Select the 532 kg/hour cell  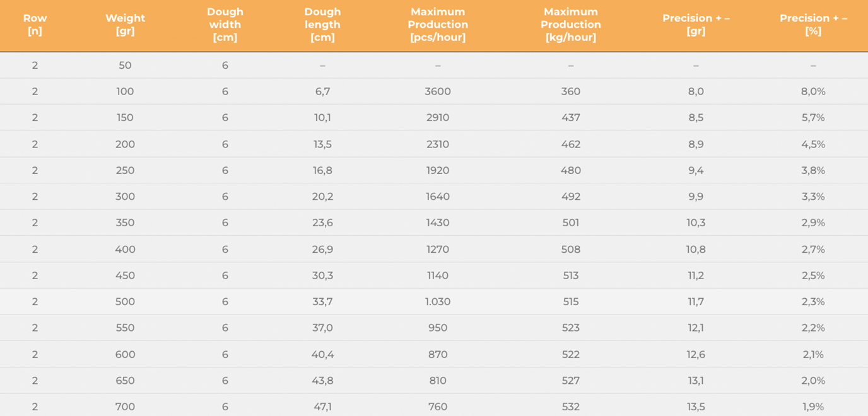[x=571, y=407]
